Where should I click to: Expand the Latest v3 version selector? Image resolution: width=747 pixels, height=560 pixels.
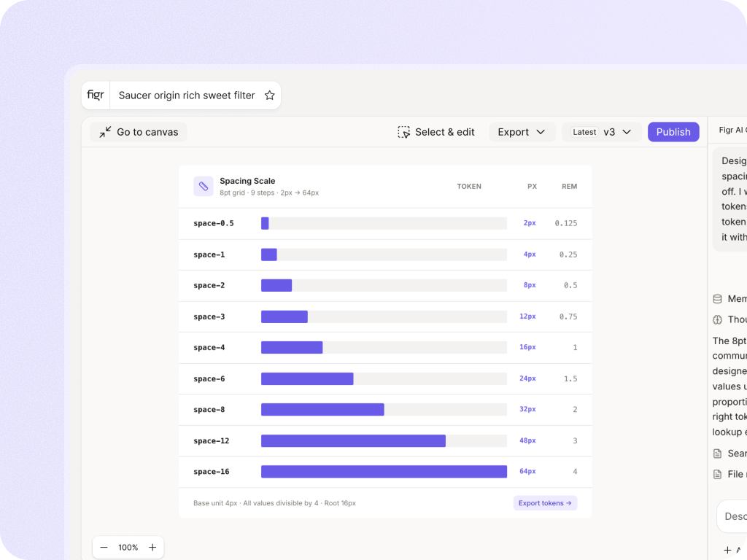pyautogui.click(x=602, y=132)
